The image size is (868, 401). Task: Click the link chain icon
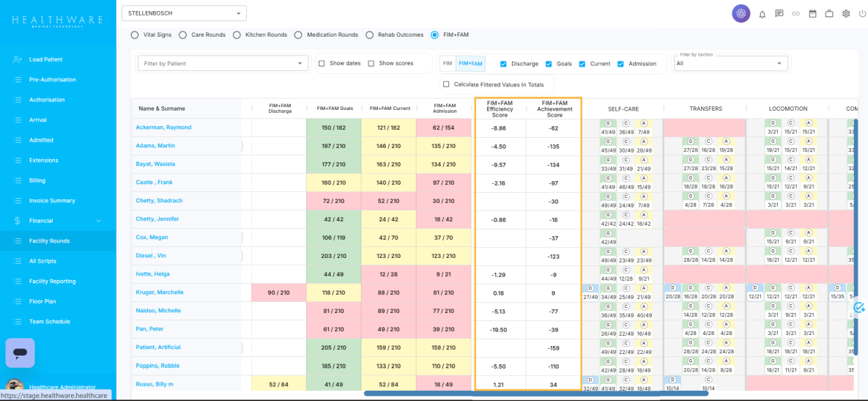point(795,14)
